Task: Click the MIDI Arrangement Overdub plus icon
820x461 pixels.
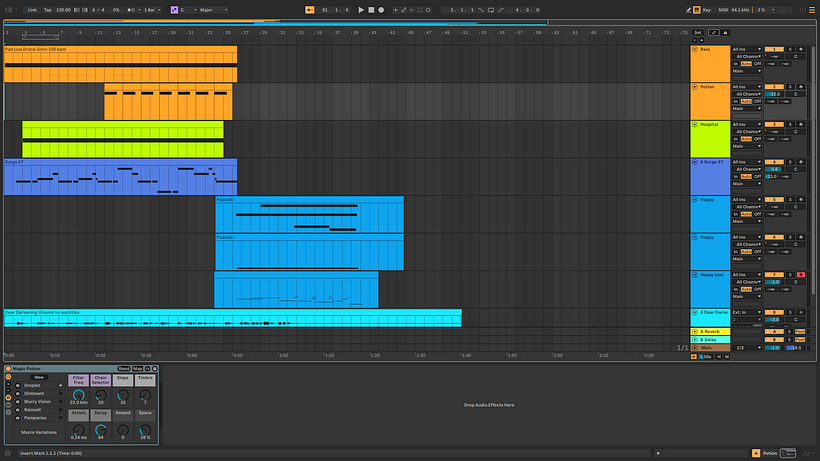Action: click(x=395, y=10)
